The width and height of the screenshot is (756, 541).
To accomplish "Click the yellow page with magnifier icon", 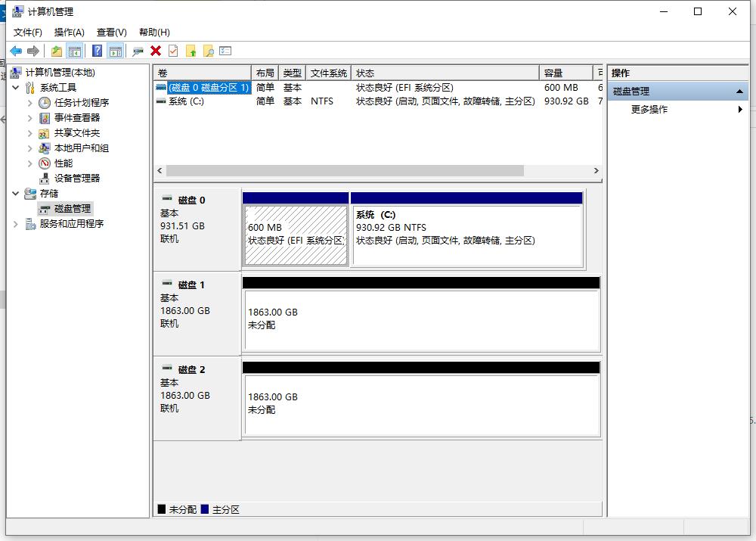I will tap(209, 51).
